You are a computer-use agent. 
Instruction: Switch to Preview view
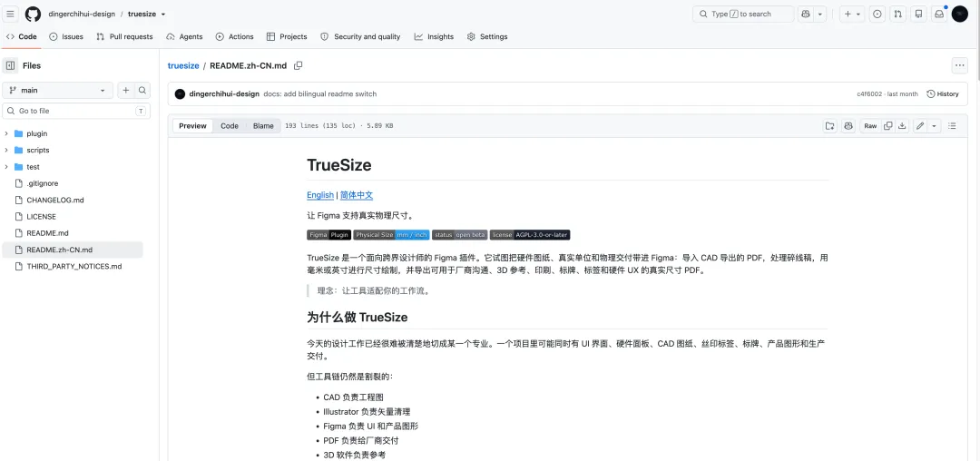192,125
